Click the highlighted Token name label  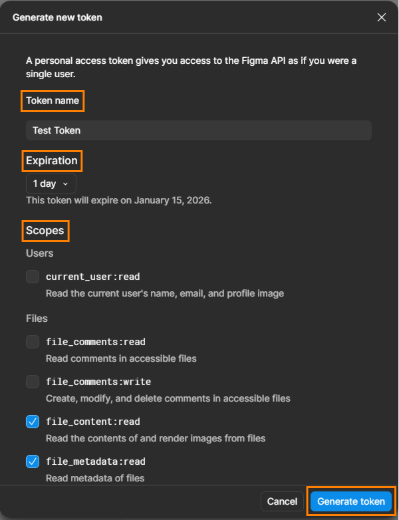click(x=53, y=101)
